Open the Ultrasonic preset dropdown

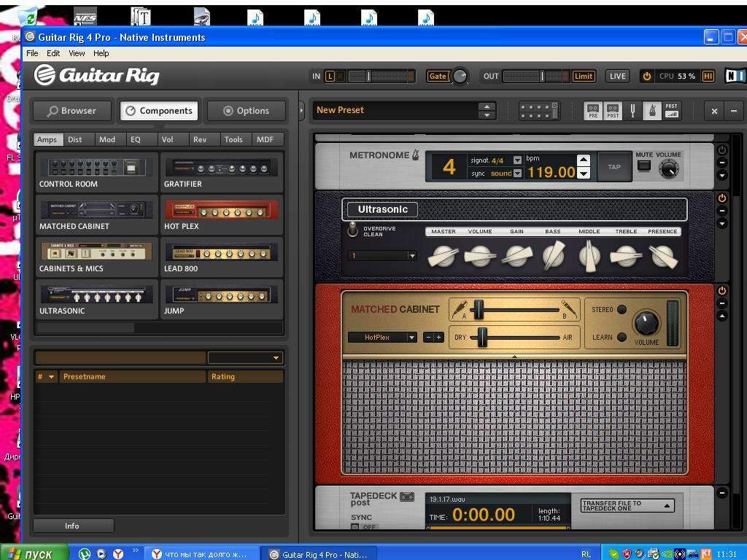coord(382,256)
